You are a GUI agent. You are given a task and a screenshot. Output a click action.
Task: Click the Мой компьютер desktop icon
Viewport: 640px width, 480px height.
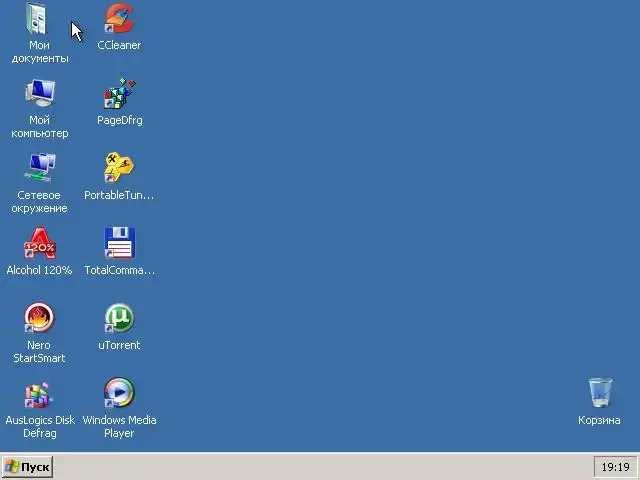point(40,93)
